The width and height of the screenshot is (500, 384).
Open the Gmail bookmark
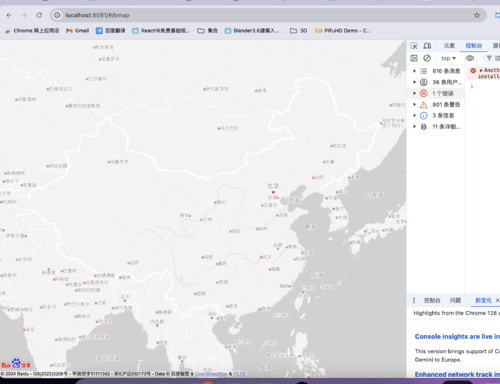(x=78, y=31)
